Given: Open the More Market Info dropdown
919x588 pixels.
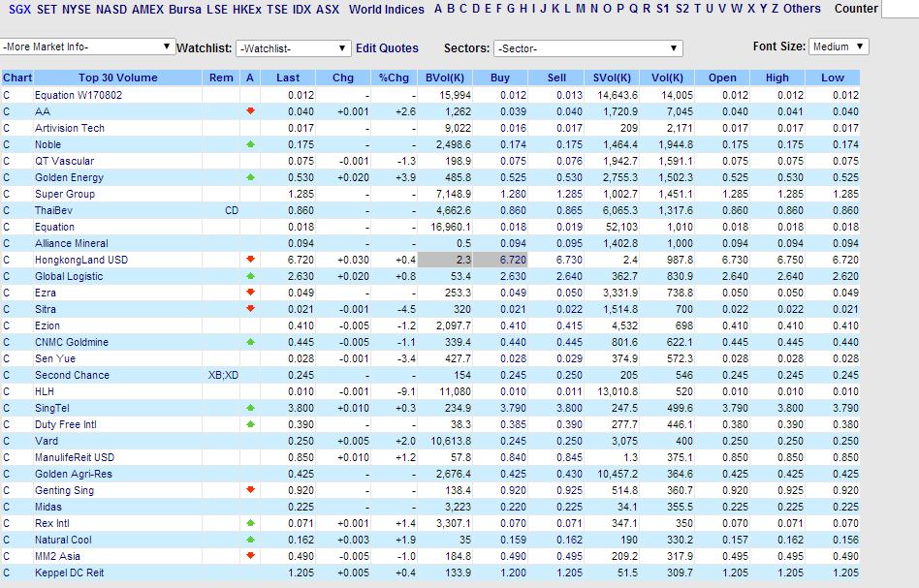Looking at the screenshot, I should click(x=87, y=46).
